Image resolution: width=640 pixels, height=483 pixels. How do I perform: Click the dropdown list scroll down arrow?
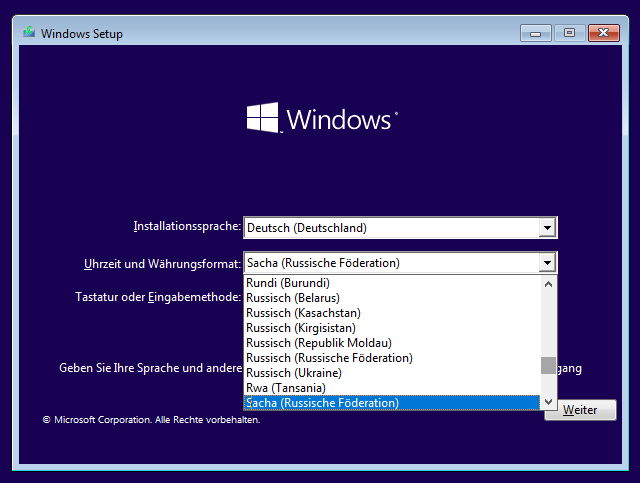[549, 402]
